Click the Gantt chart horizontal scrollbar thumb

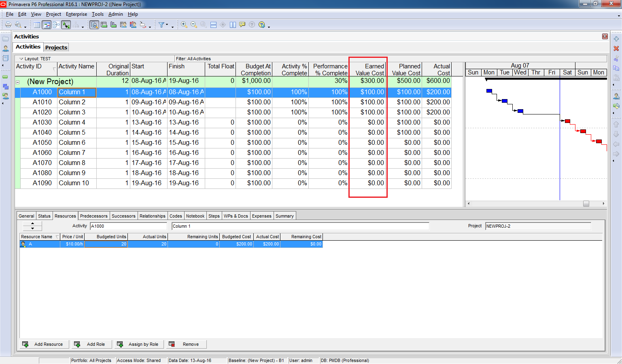coord(586,204)
